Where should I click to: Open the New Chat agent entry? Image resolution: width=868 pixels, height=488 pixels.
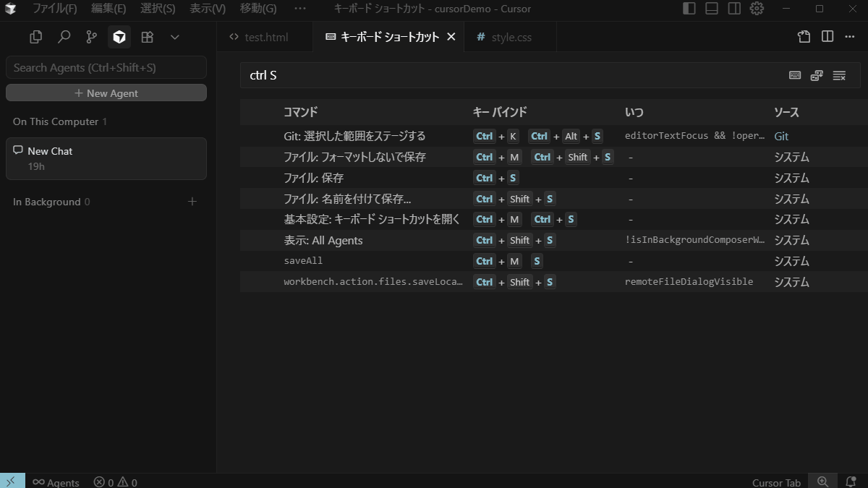click(106, 158)
